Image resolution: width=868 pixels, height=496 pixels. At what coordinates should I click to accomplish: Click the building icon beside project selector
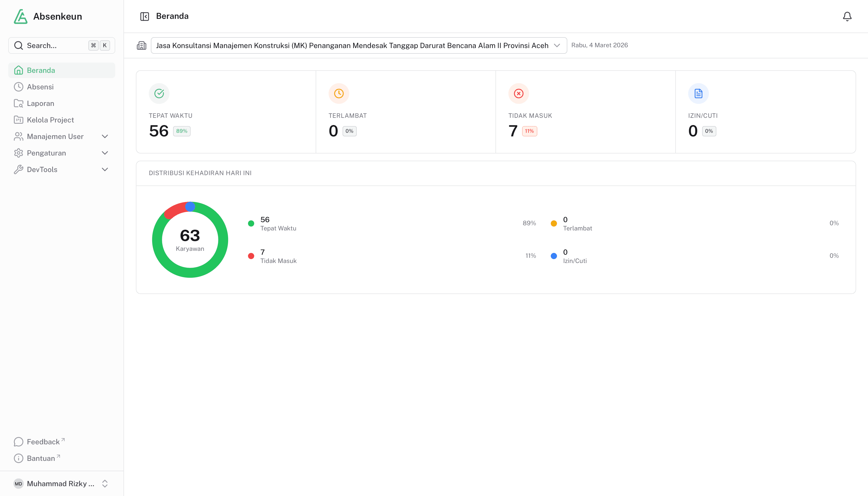point(141,45)
